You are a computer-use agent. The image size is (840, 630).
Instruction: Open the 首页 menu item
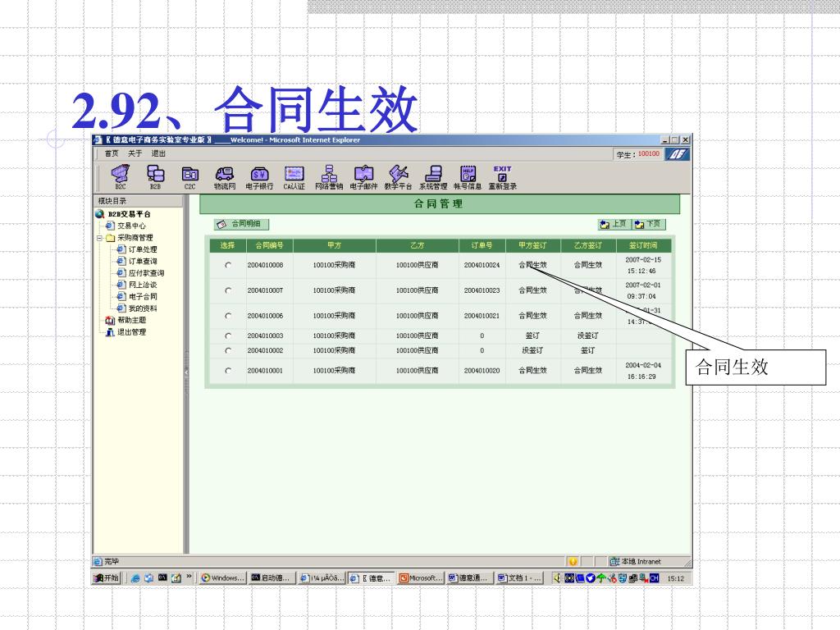(x=112, y=153)
